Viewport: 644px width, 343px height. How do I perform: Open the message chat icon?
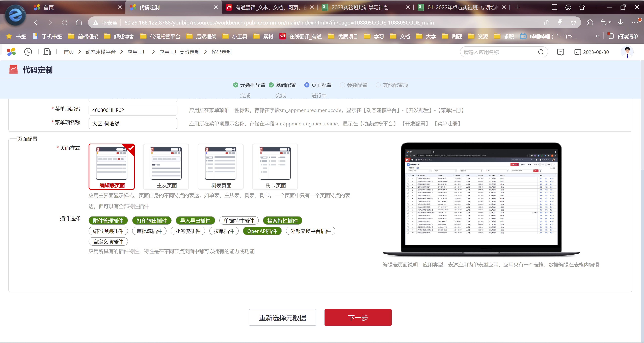560,52
